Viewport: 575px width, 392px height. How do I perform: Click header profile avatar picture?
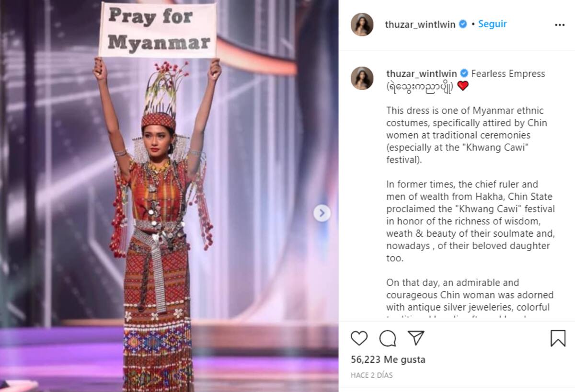click(362, 24)
